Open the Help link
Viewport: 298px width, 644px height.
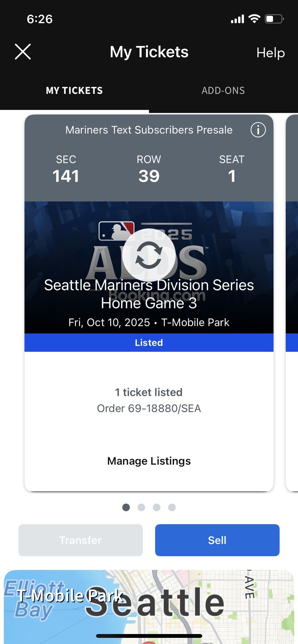click(x=270, y=53)
